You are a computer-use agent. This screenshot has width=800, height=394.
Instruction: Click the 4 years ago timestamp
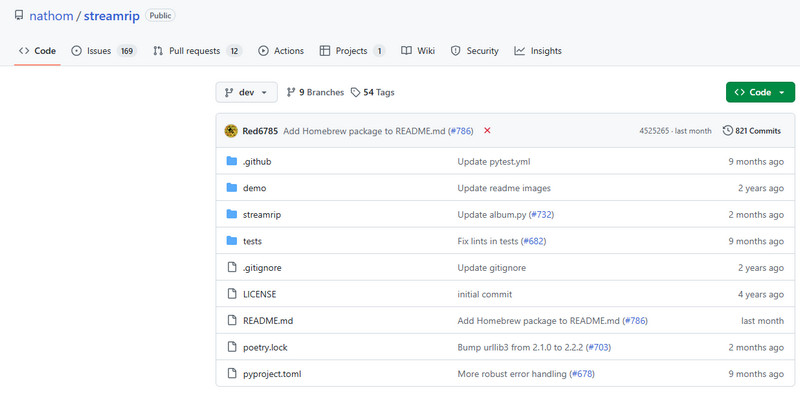760,294
